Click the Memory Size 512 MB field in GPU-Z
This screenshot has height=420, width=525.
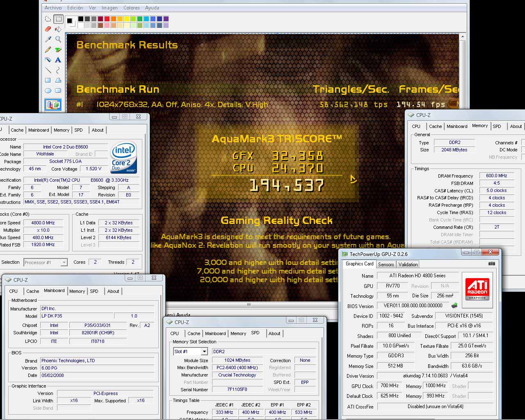tap(395, 366)
